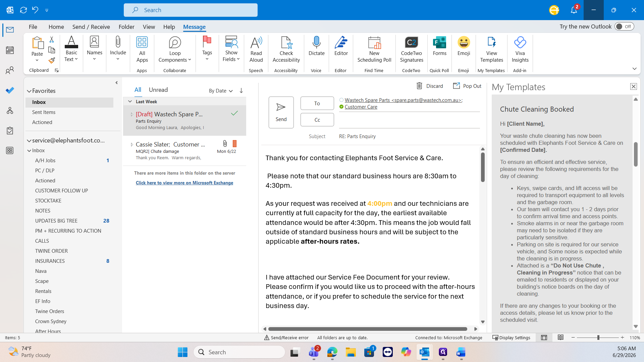Open By Date sort dropdown
The image size is (644, 362).
pos(221,91)
